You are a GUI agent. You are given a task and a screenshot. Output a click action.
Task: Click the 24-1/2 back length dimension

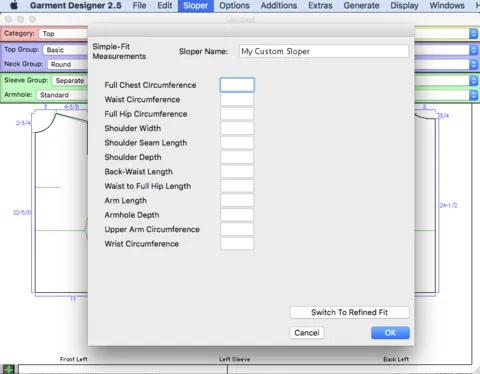tap(448, 205)
